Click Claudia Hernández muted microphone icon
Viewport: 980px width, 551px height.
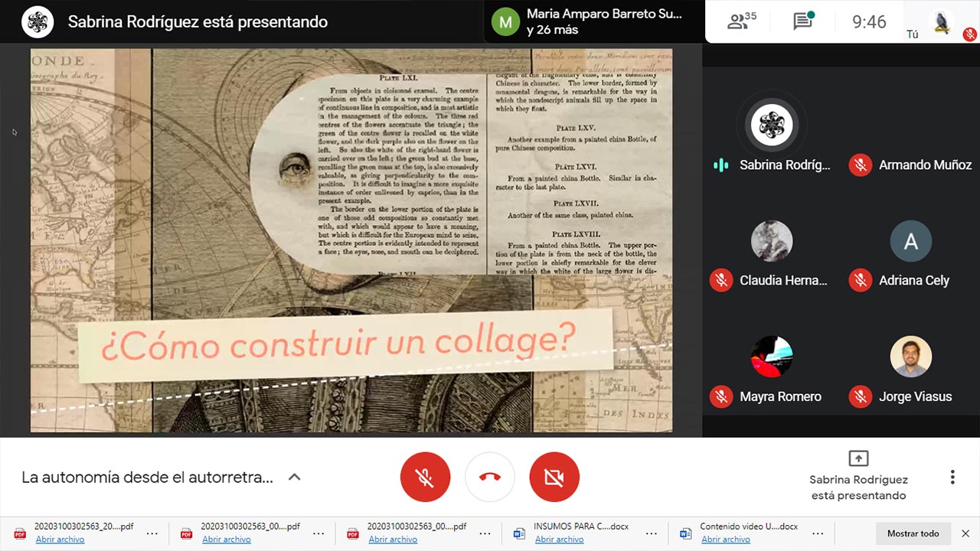(x=721, y=280)
